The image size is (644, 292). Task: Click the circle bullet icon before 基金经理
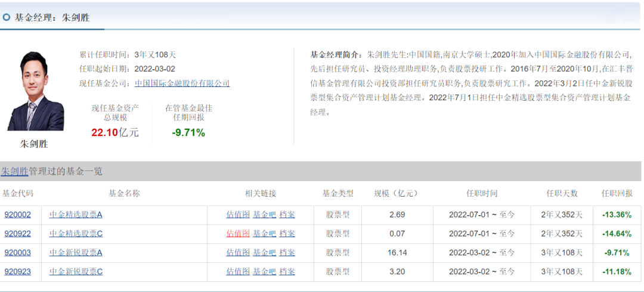(x=6, y=17)
